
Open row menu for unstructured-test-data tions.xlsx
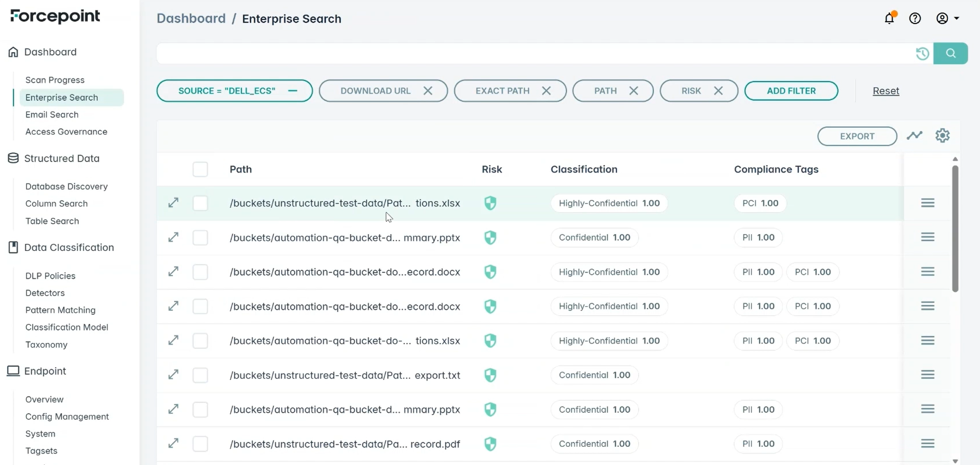pyautogui.click(x=927, y=203)
